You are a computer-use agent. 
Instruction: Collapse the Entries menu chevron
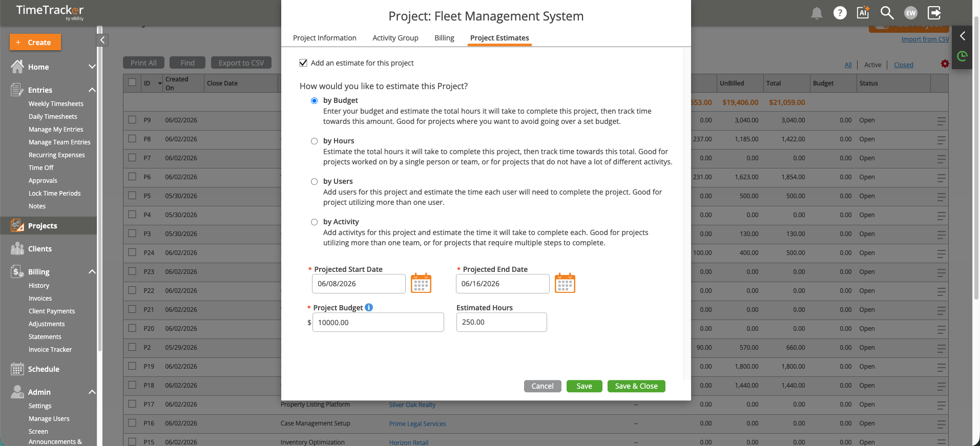(x=92, y=90)
